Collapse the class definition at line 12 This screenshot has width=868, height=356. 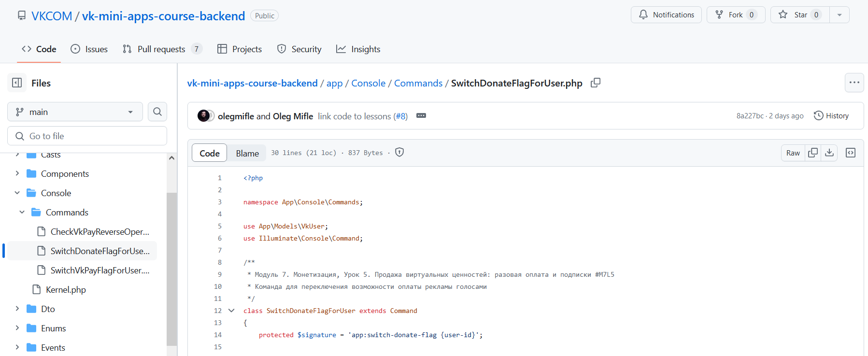tap(231, 311)
